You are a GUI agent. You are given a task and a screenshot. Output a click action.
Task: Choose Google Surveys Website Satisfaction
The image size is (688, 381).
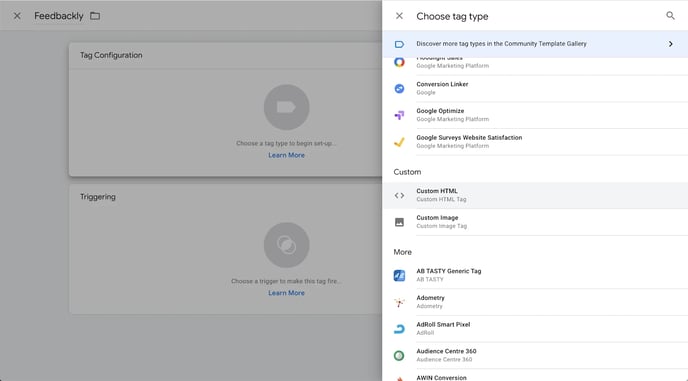click(x=535, y=142)
